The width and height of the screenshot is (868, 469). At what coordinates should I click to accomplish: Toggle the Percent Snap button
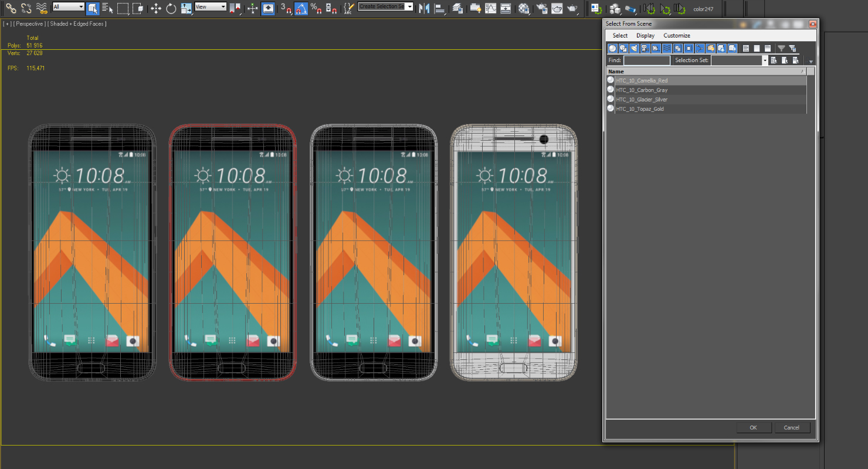[x=316, y=8]
